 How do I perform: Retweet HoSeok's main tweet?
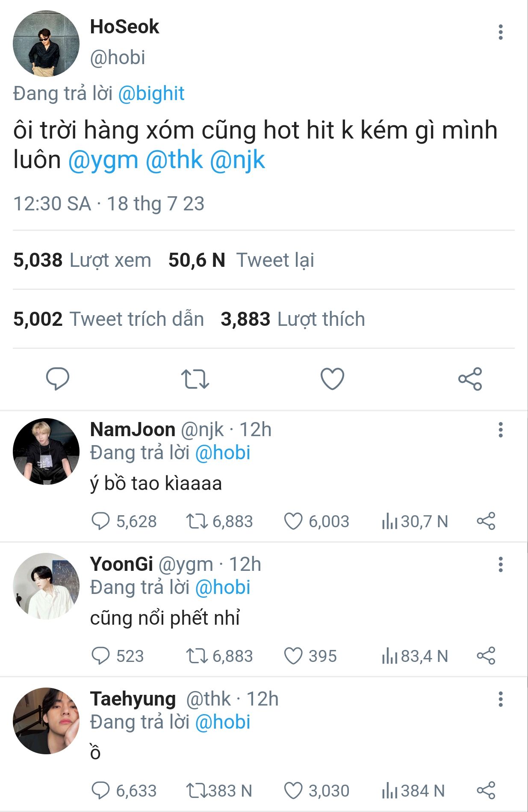point(195,379)
